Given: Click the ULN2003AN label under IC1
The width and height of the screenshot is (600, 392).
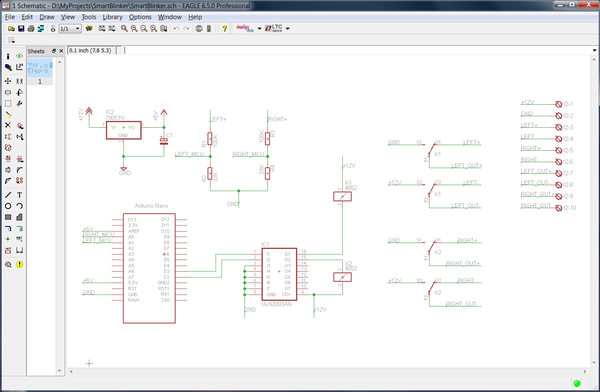Looking at the screenshot, I should pyautogui.click(x=276, y=304).
